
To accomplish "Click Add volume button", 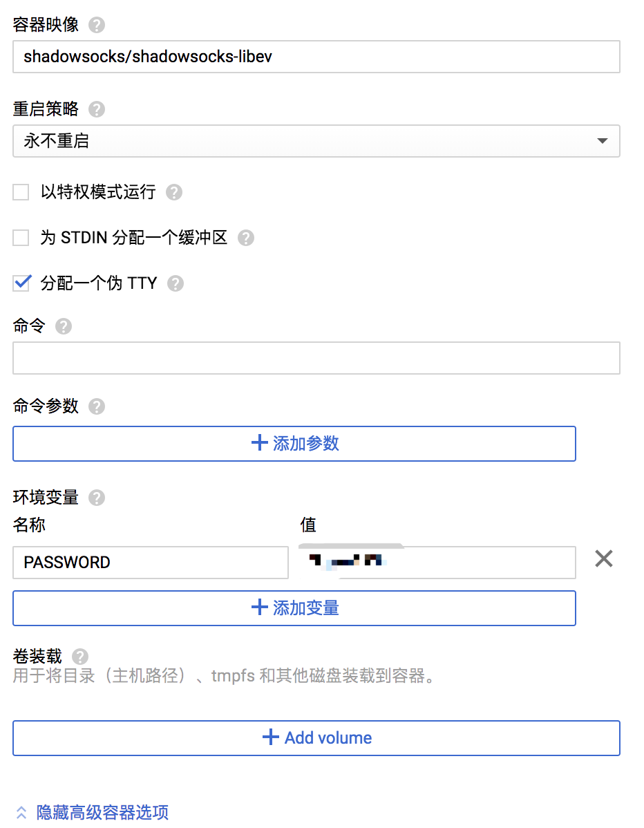I will 316,738.
